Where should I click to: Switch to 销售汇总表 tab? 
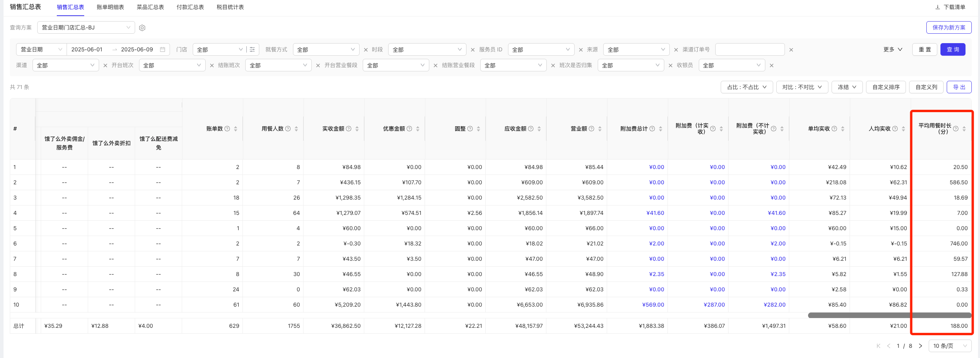tap(71, 7)
